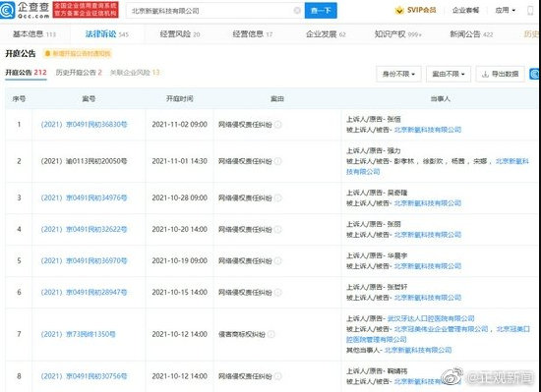Screen dimensions: 541x392
Task: Open the 知识产权 tab
Action: pos(397,34)
